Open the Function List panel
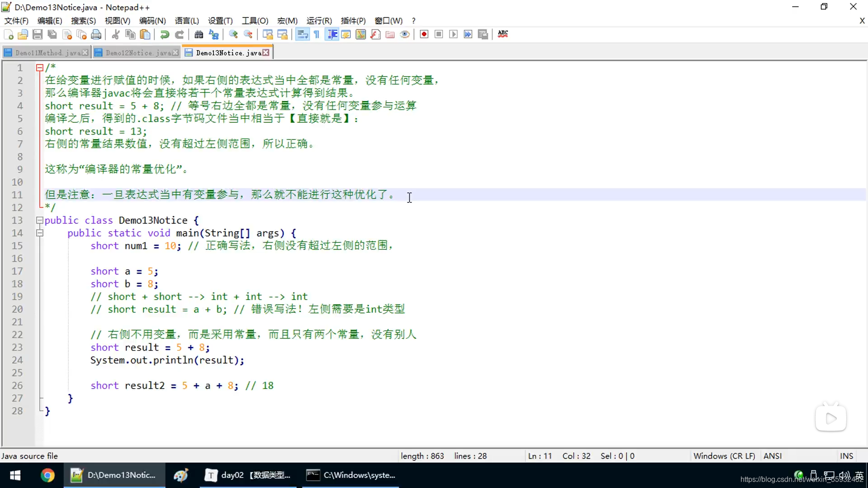Image resolution: width=868 pixels, height=488 pixels. point(375,34)
